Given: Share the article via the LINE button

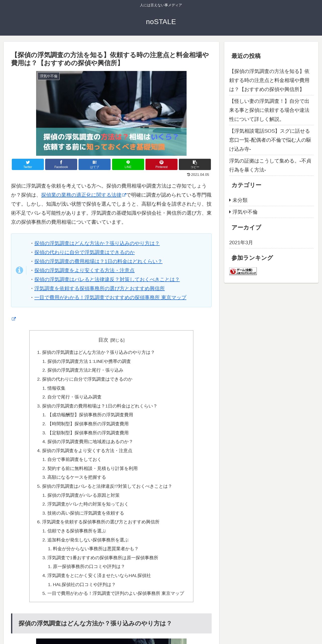Looking at the screenshot, I should click(128, 164).
